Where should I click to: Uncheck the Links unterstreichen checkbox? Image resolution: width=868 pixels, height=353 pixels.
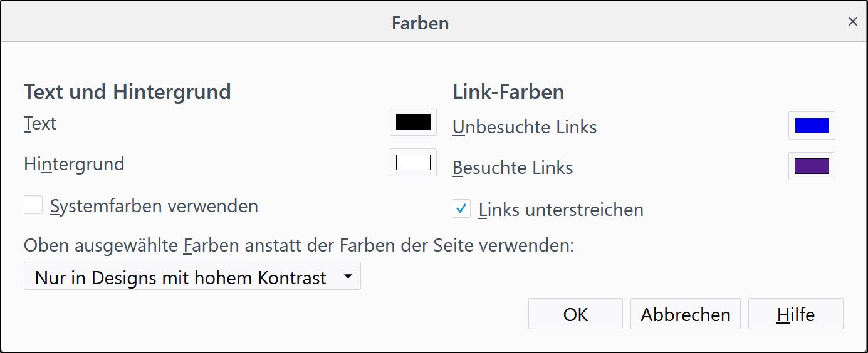[461, 209]
